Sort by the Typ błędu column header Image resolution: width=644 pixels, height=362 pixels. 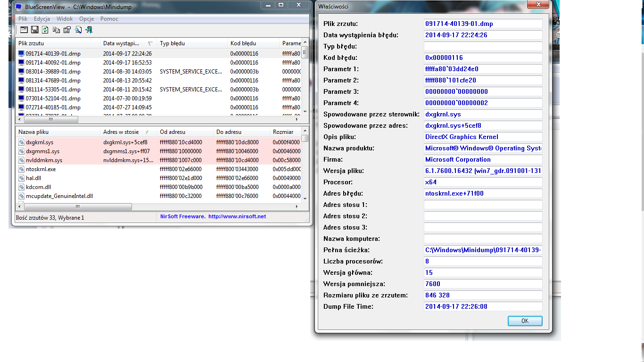(192, 43)
